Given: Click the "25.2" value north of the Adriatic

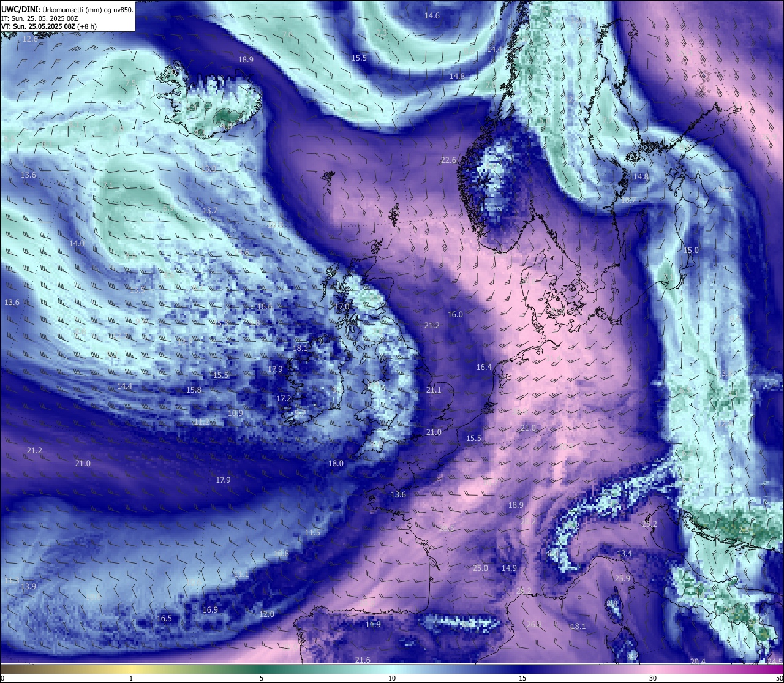Looking at the screenshot, I should tap(649, 524).
